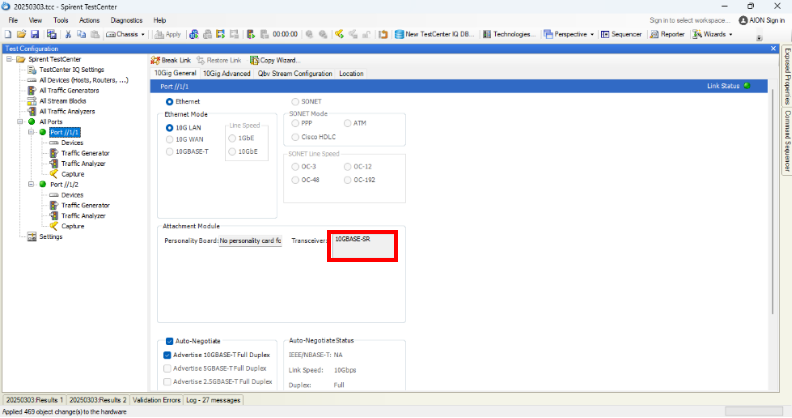
Task: Open the View menu
Action: [x=35, y=20]
